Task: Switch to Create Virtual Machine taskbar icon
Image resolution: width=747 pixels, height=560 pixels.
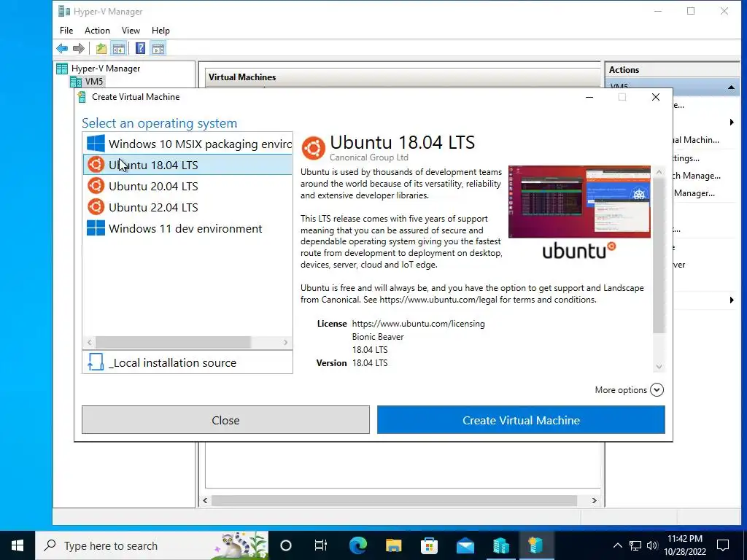Action: 536,545
